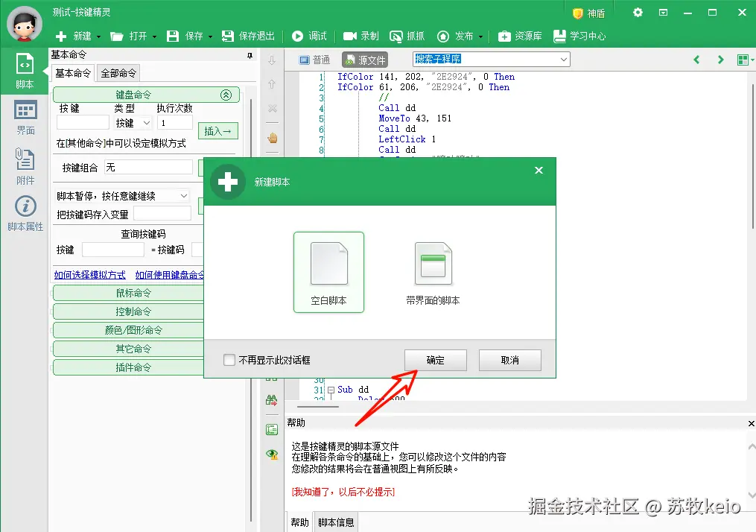Switch to the 普通 view tab
Screen dimensions: 756x532
click(314, 60)
